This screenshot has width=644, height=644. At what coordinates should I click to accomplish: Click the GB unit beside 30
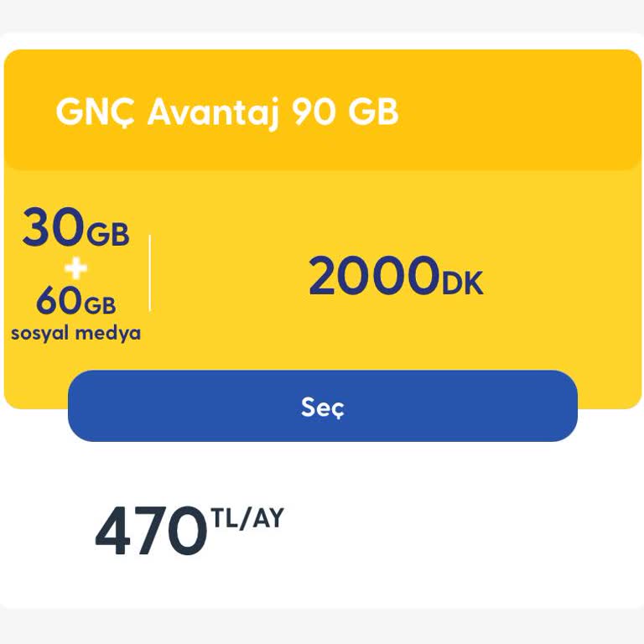(x=108, y=236)
